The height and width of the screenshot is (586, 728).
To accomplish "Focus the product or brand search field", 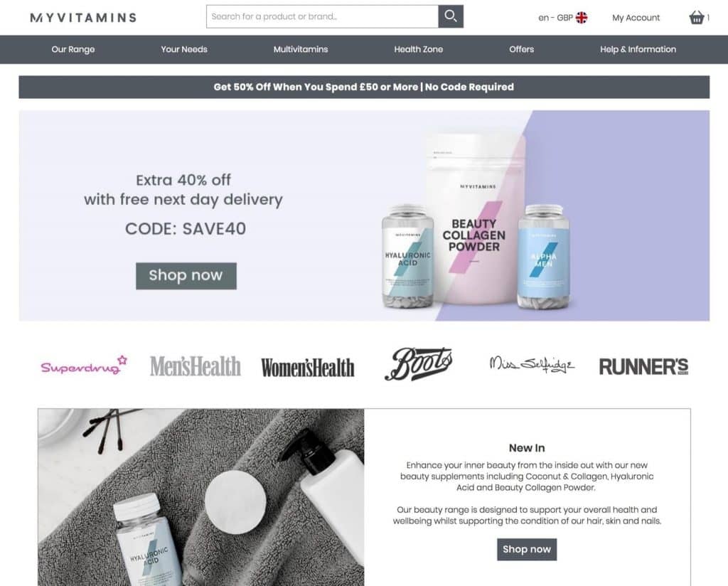I will point(322,17).
